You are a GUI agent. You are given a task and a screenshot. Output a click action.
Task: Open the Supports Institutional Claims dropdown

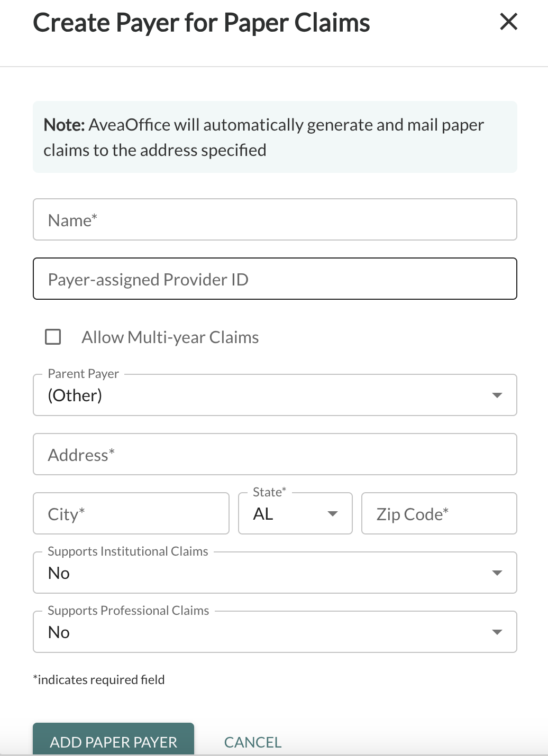click(x=275, y=573)
